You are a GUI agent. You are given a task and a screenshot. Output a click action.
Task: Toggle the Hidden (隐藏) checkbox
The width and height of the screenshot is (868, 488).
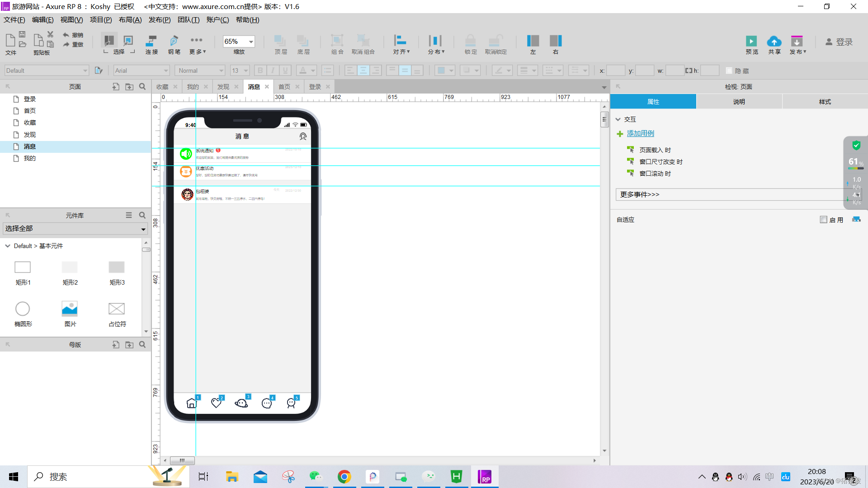pos(729,70)
